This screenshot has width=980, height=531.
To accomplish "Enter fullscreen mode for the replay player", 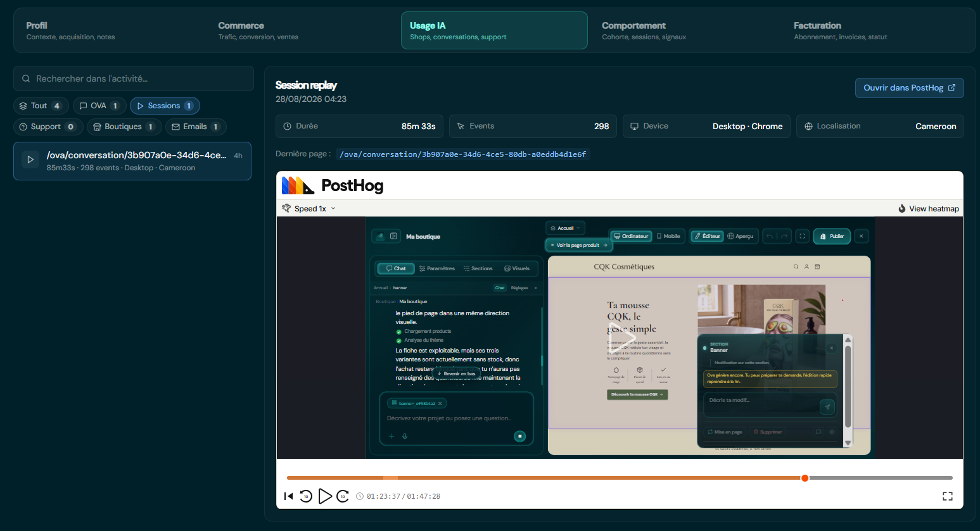I will (x=948, y=496).
